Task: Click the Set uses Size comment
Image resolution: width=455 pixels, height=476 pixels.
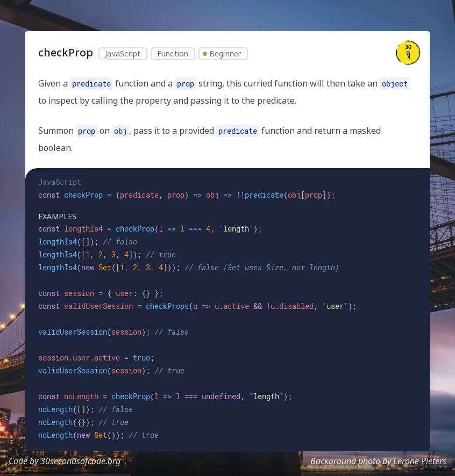Action: tap(280, 268)
